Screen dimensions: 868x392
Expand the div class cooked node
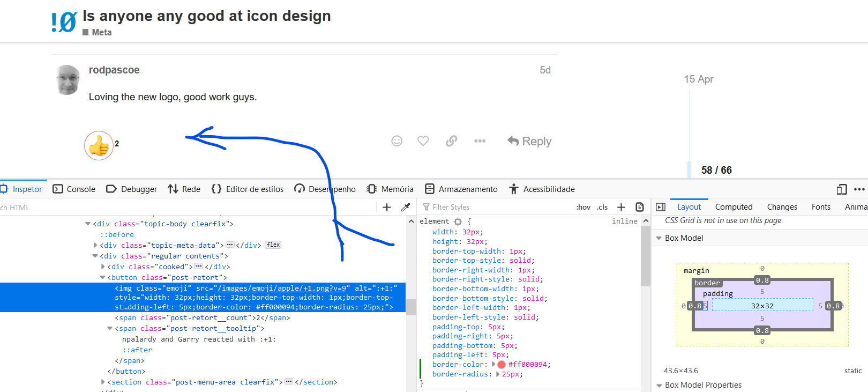(103, 267)
